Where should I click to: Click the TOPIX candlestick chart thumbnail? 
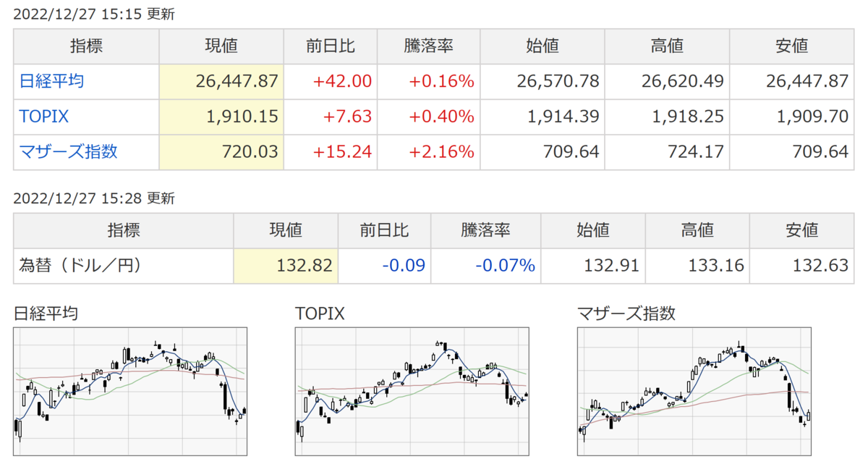point(412,392)
